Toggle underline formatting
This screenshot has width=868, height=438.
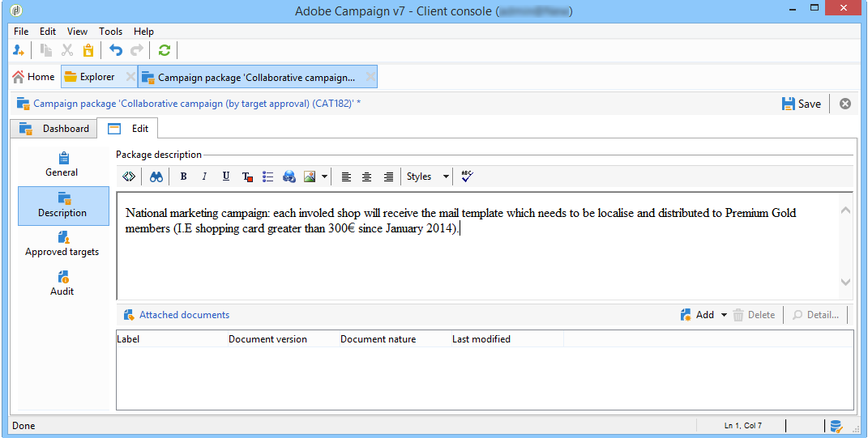tap(226, 176)
